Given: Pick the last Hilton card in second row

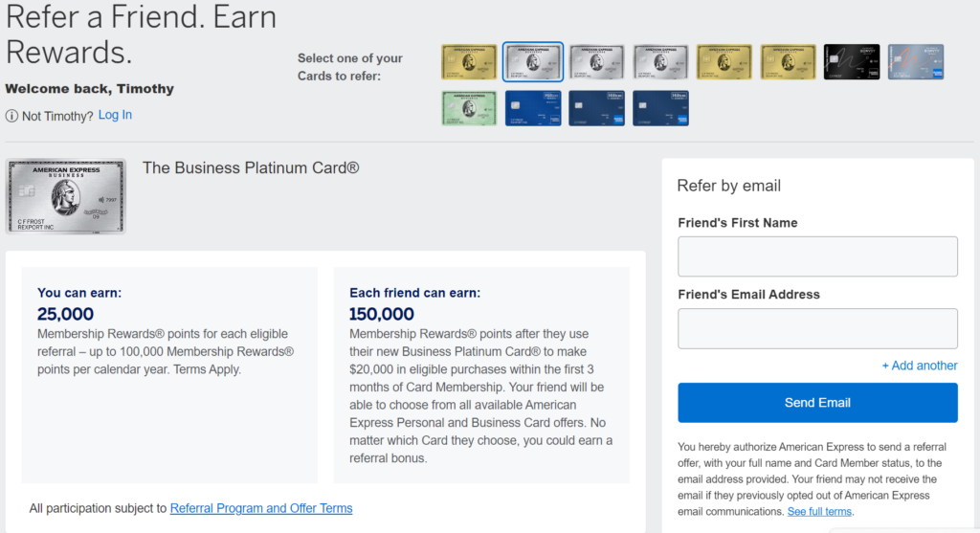Looking at the screenshot, I should 660,108.
